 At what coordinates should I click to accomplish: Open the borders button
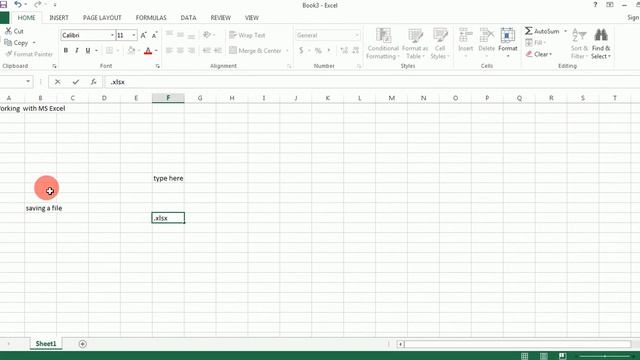point(109,51)
